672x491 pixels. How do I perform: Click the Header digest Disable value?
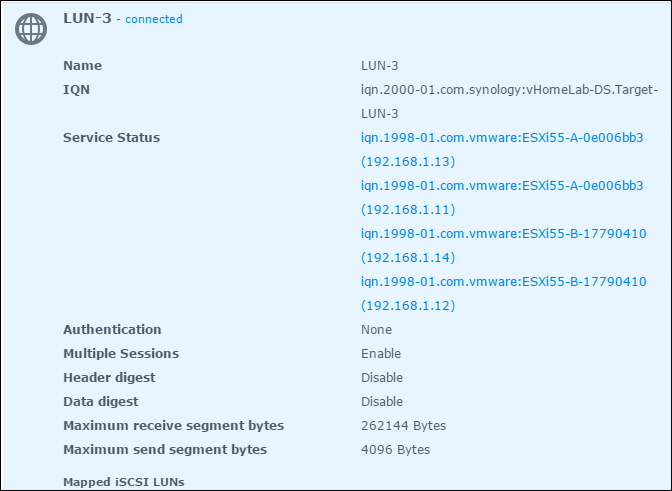point(382,377)
